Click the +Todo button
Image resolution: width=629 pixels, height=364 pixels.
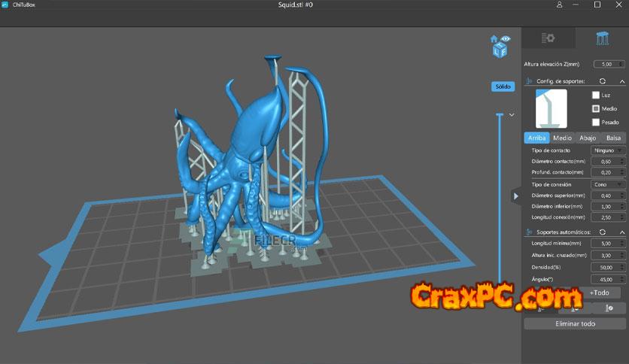click(600, 293)
